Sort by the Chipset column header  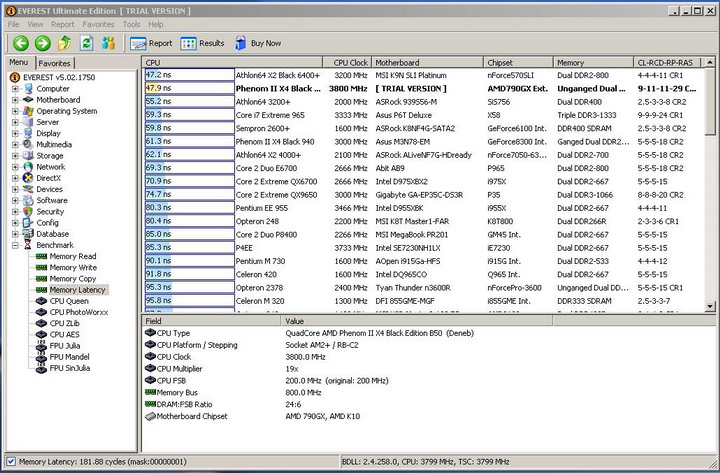tap(518, 62)
